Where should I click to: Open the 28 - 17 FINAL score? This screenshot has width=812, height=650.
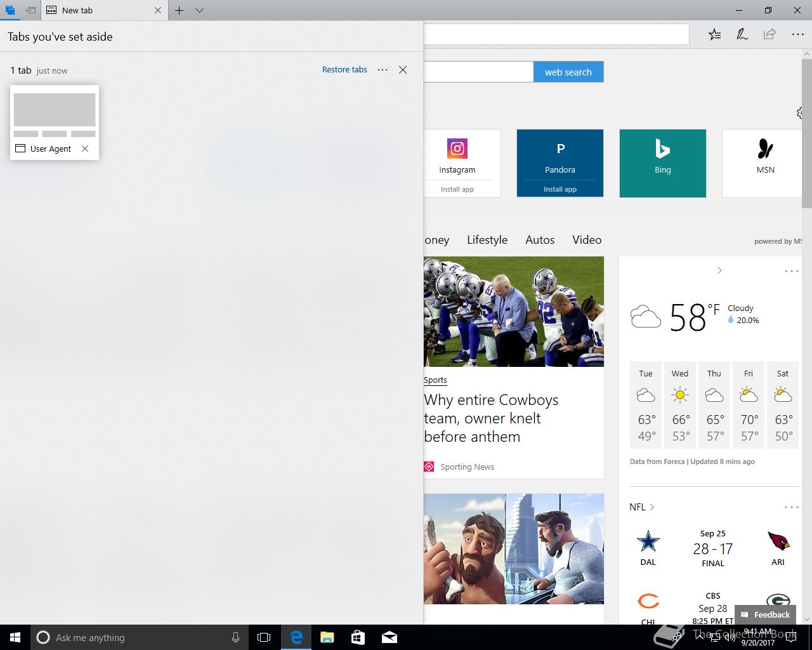tap(713, 548)
